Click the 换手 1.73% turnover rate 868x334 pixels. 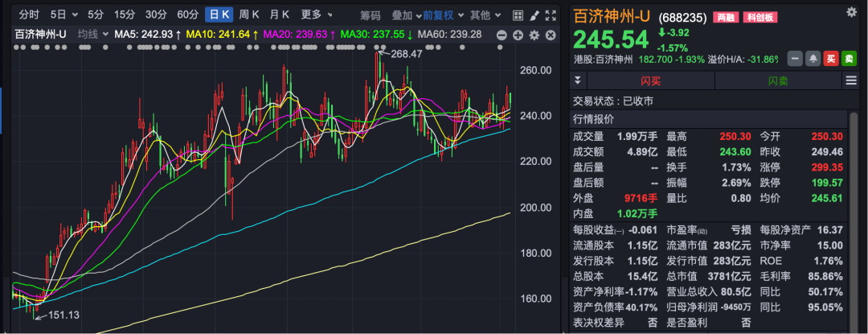[x=735, y=167]
